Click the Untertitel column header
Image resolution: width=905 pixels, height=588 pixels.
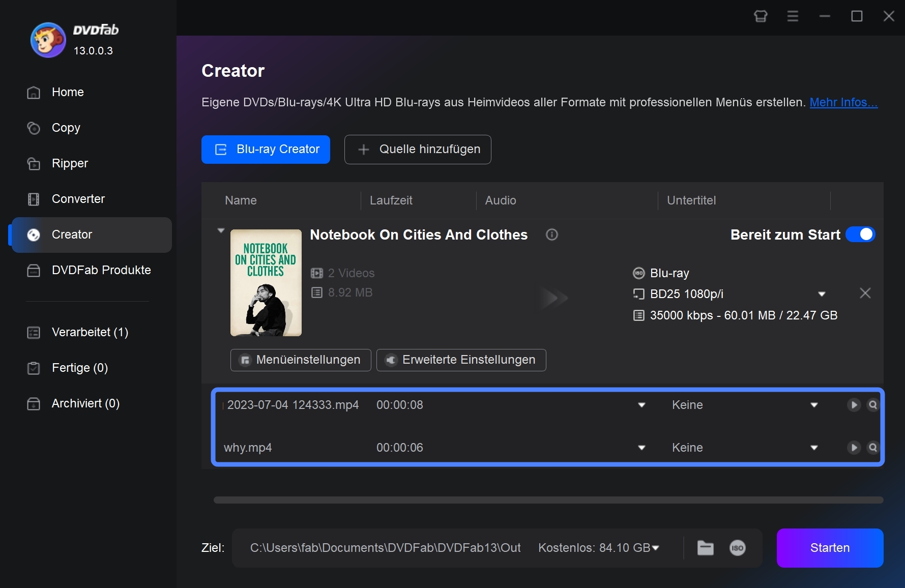pos(691,200)
